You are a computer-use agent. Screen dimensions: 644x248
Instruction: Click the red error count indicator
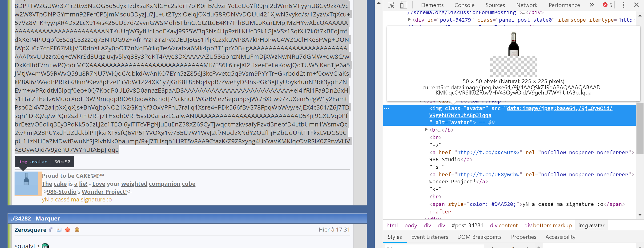607,5
